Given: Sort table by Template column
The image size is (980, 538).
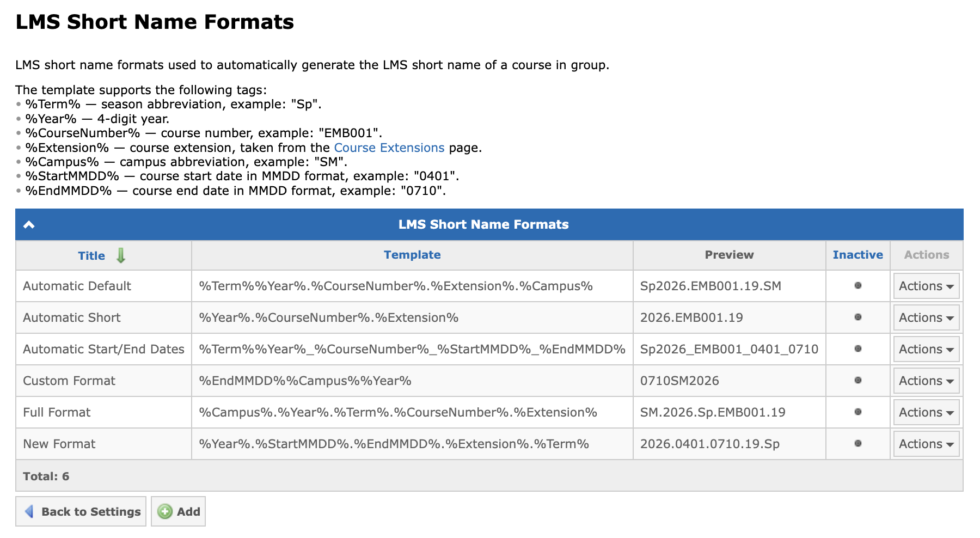Looking at the screenshot, I should pyautogui.click(x=412, y=255).
